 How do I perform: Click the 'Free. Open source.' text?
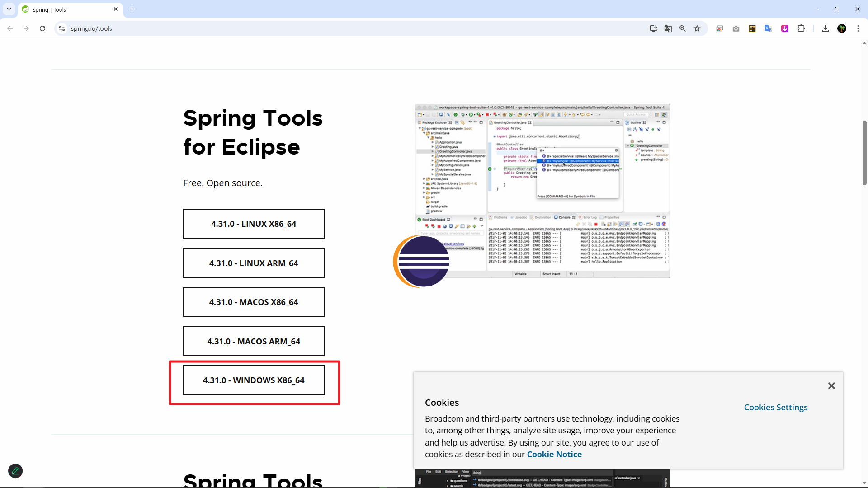tap(223, 183)
